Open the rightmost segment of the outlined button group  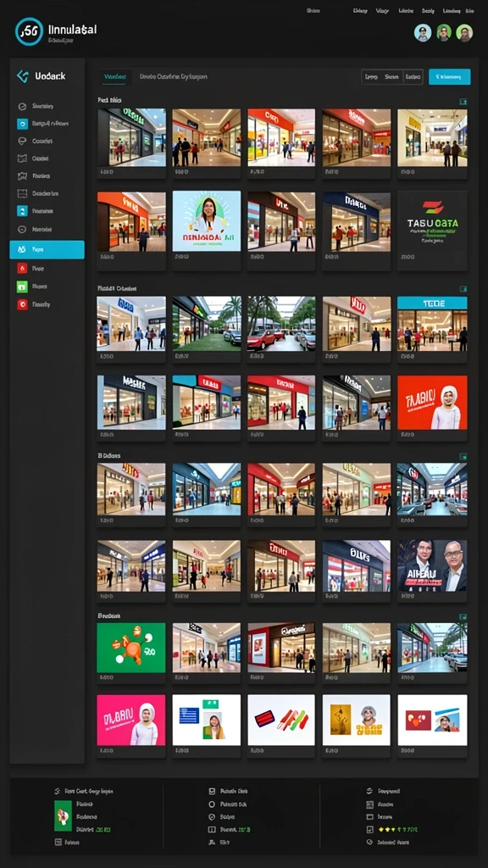(x=413, y=77)
